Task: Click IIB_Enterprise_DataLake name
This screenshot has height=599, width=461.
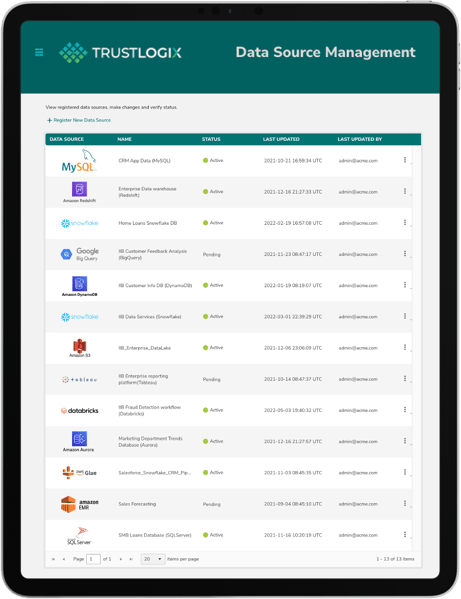Action: pos(144,348)
